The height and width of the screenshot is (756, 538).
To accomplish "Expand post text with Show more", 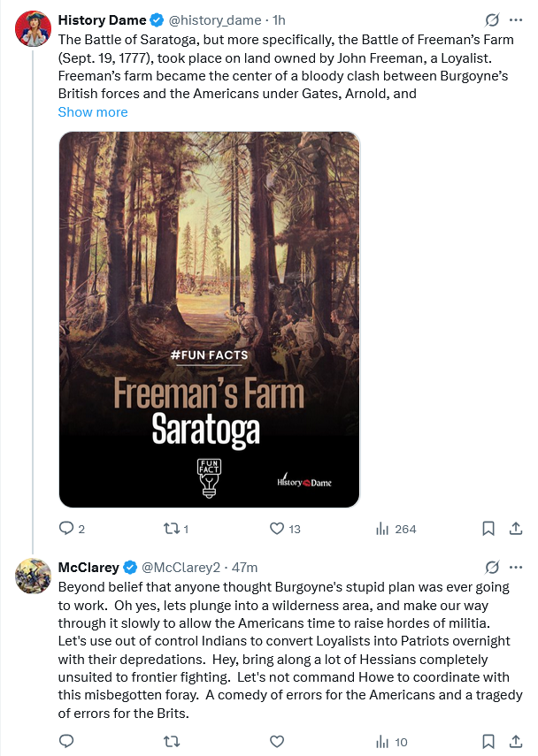I will (x=93, y=112).
